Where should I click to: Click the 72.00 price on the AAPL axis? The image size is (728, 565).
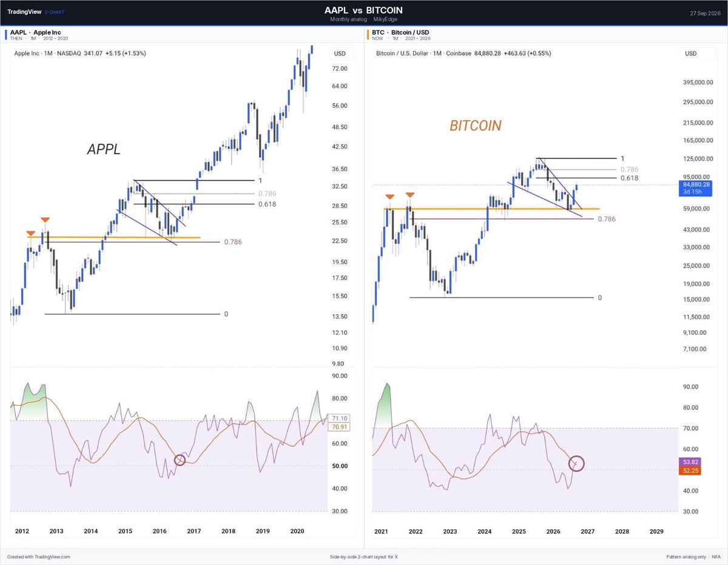(x=340, y=69)
